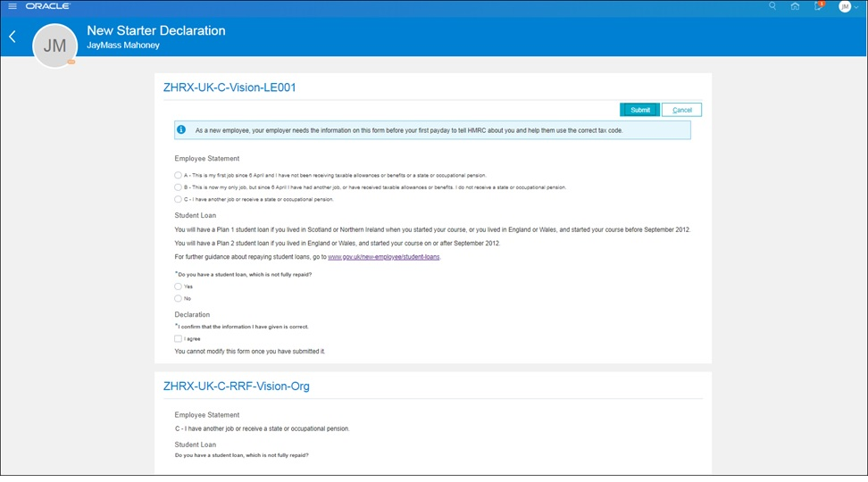Go back using the left chevron arrow
868x482 pixels.
(x=13, y=37)
